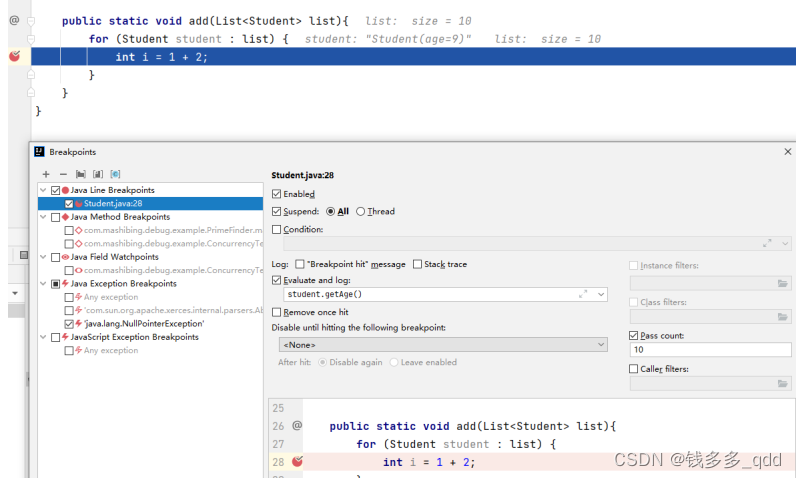The width and height of the screenshot is (796, 479).
Task: Toggle Java Exception Breakpoints group checkbox
Action: coord(56,284)
